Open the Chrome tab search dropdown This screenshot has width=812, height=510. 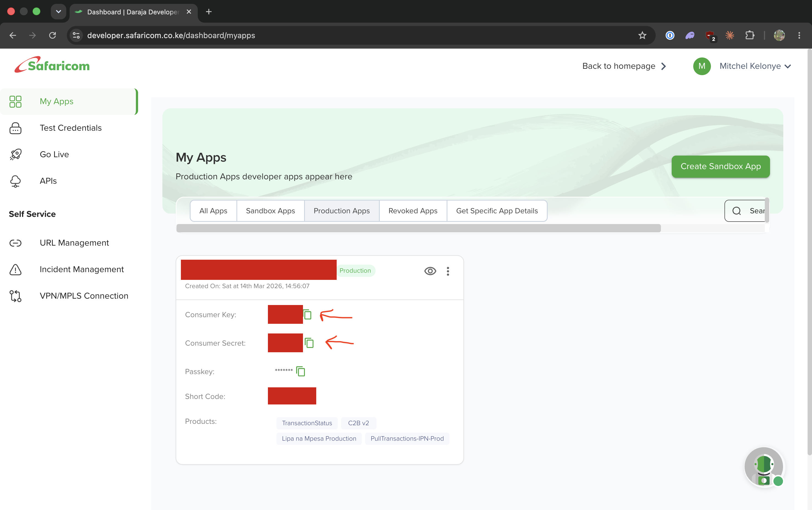[58, 12]
